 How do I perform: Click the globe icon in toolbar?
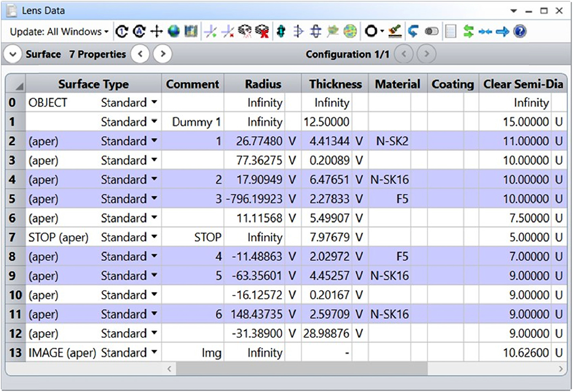click(x=174, y=31)
